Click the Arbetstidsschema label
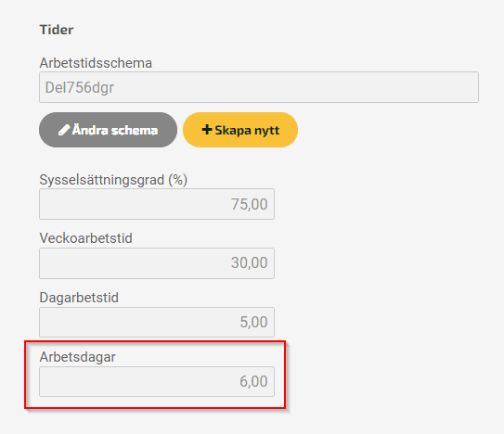Viewport: 504px width, 434px height. (x=96, y=63)
